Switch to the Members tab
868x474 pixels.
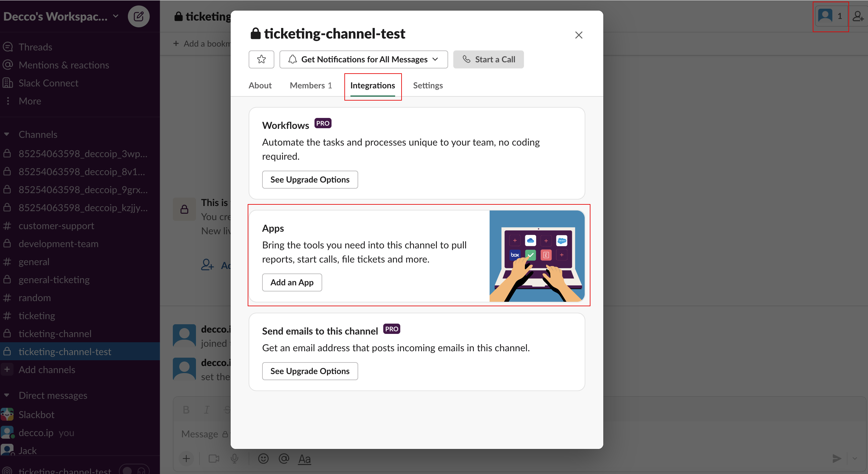click(x=310, y=85)
